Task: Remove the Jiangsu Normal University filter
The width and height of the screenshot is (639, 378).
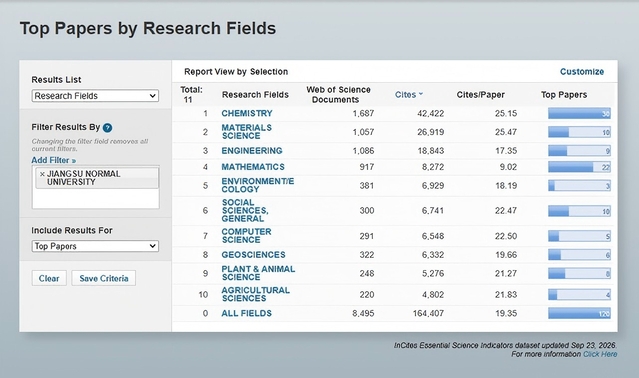Action: (42, 174)
